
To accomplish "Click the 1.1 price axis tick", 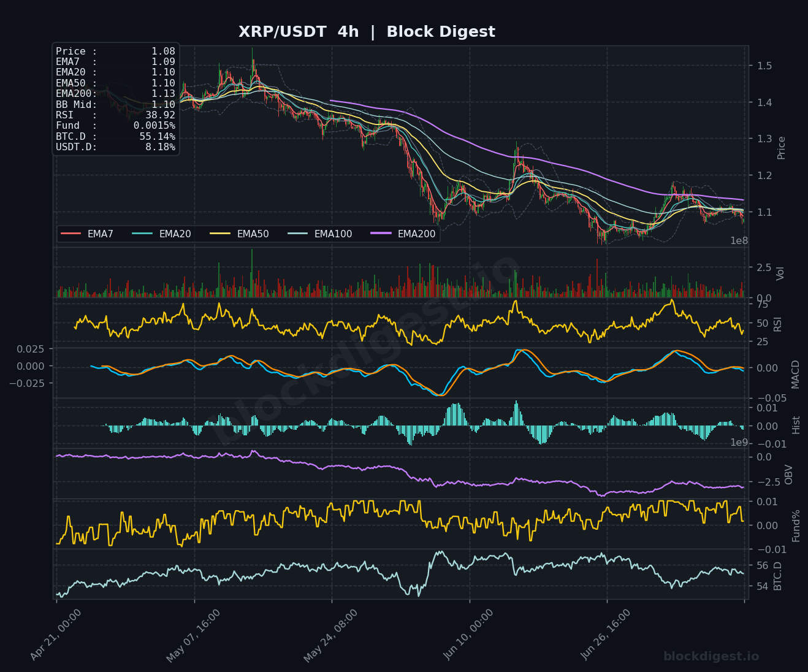I will (x=764, y=212).
